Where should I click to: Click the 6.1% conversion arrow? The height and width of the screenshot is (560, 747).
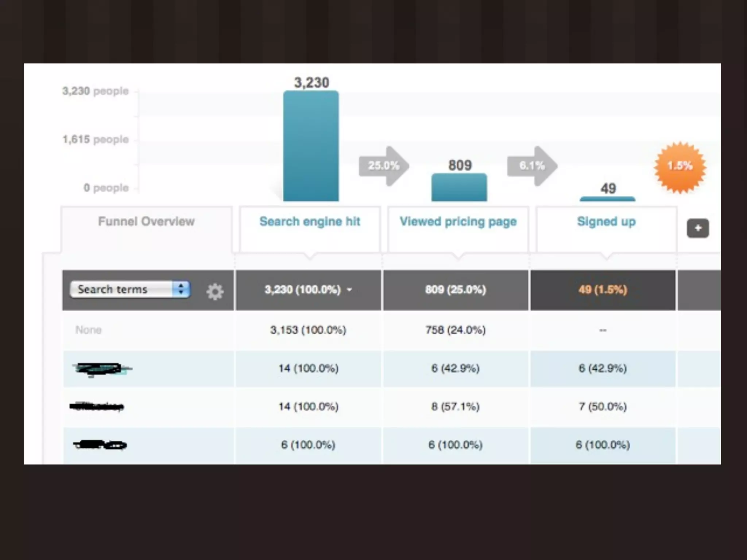coord(532,166)
